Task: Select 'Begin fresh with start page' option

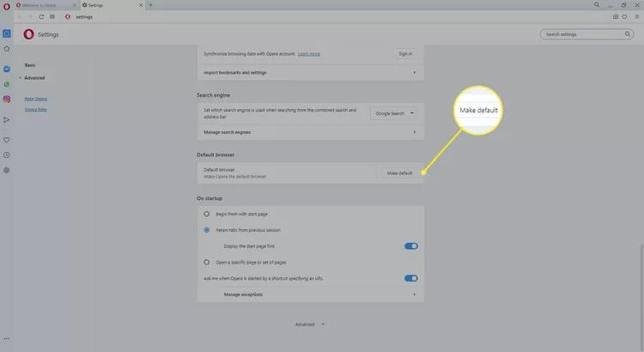Action: (206, 213)
